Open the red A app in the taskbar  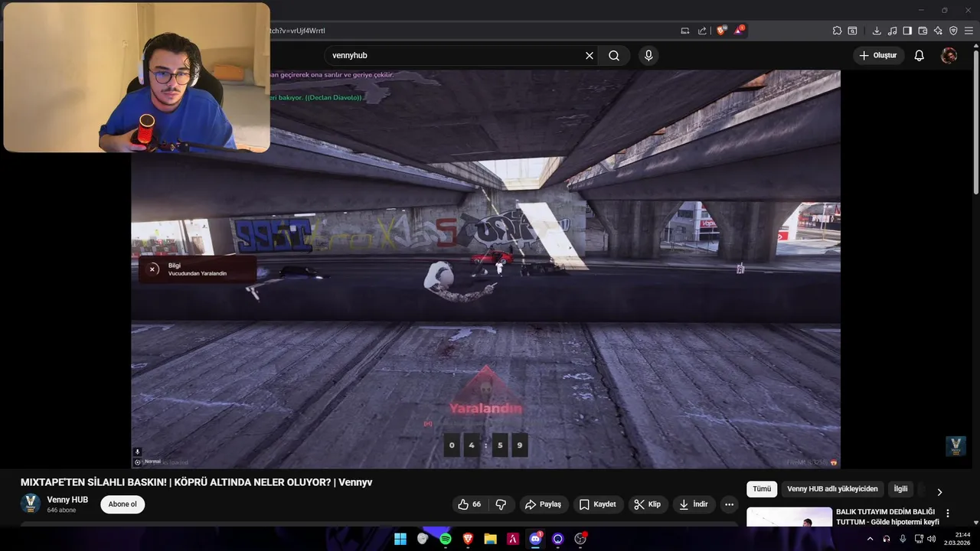[x=513, y=539]
